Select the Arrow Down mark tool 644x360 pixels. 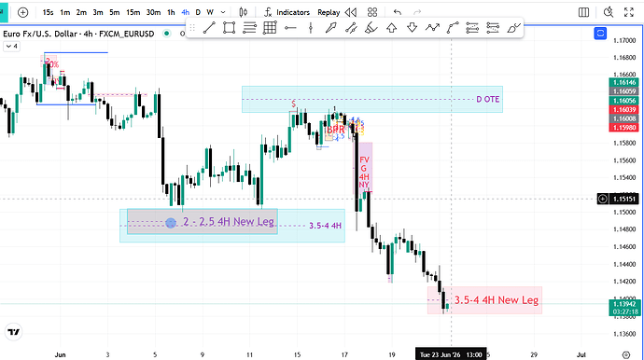(412, 28)
